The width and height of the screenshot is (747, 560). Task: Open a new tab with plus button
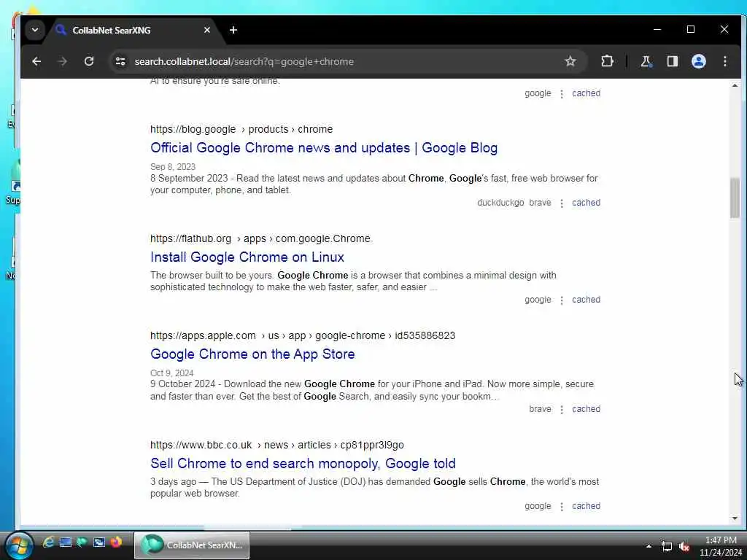pyautogui.click(x=233, y=30)
